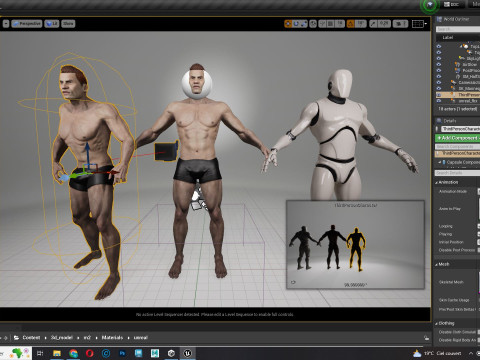This screenshot has height=360, width=480.
Task: Click the camera preview pin icon
Action: [x=293, y=282]
